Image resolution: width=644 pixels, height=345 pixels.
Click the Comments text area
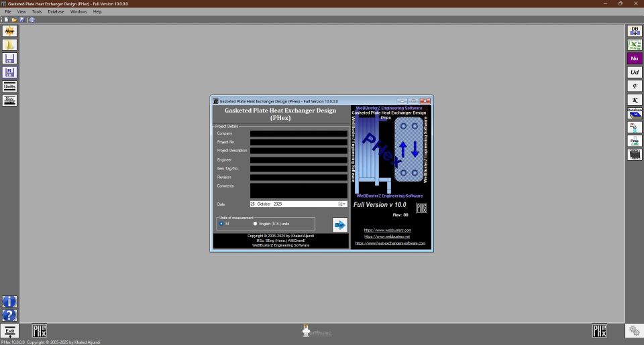point(299,191)
